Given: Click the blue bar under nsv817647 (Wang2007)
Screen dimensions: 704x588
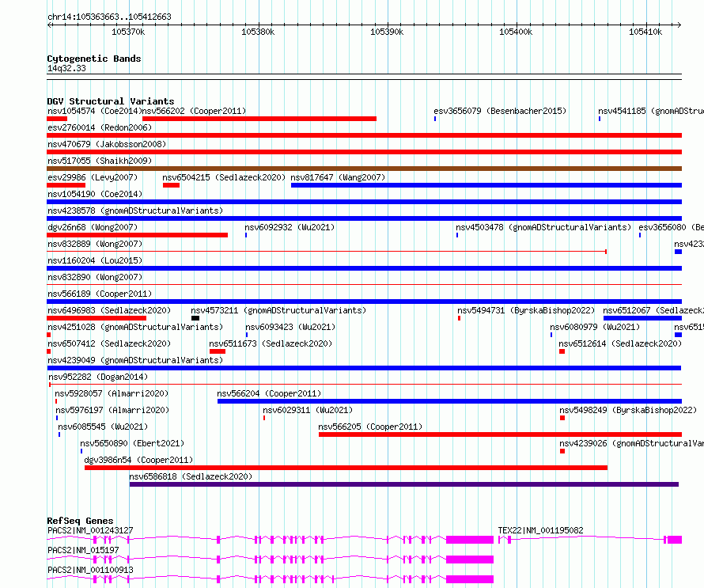Looking at the screenshot, I should (486, 185).
